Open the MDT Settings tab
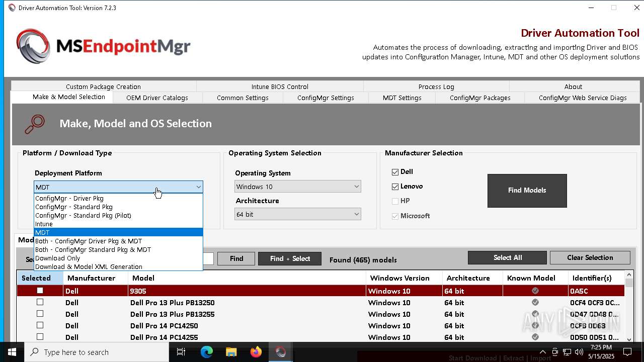The height and width of the screenshot is (362, 644). tap(402, 98)
